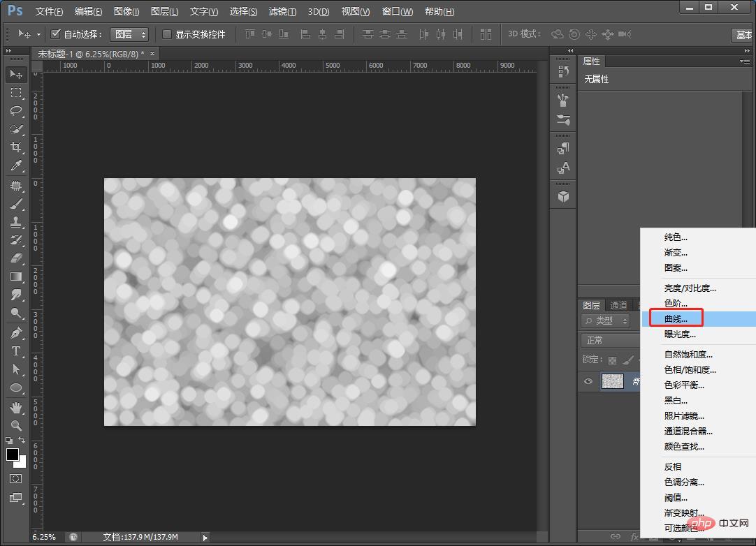Screen dimensions: 756x546
Task: Uncheck the Auto-Select checkbox
Action: pos(55,34)
